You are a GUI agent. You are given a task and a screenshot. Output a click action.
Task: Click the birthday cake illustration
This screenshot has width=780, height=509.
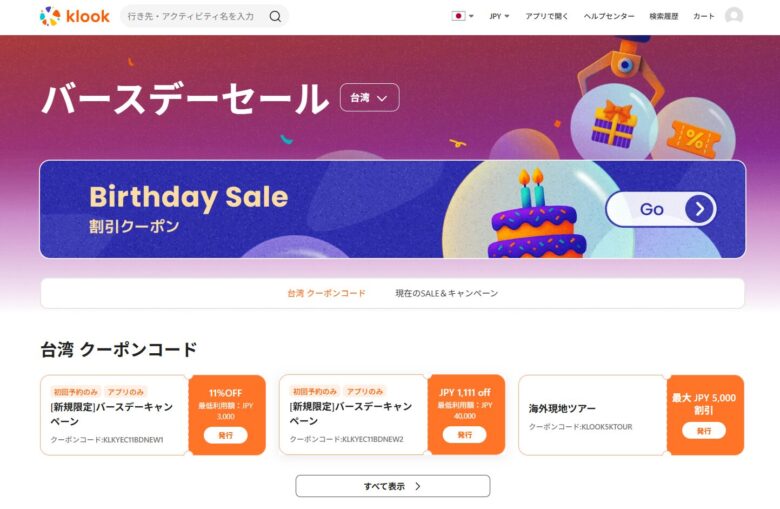pos(535,218)
